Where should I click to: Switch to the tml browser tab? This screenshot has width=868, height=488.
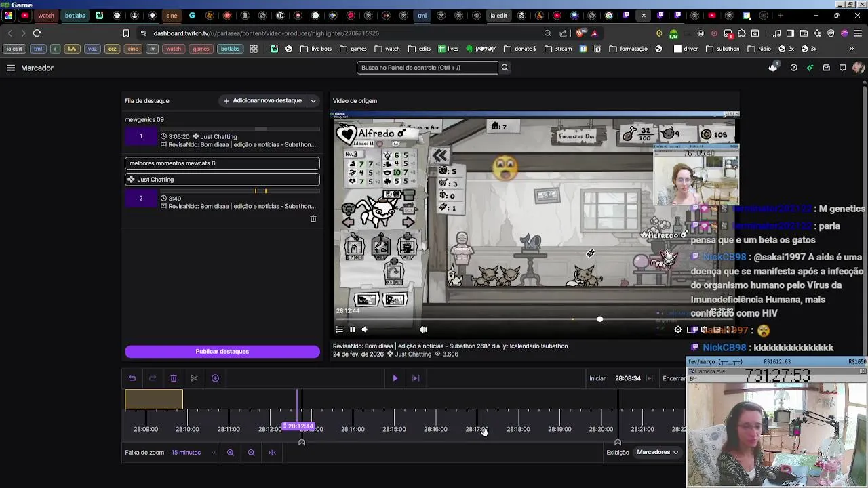[422, 16]
